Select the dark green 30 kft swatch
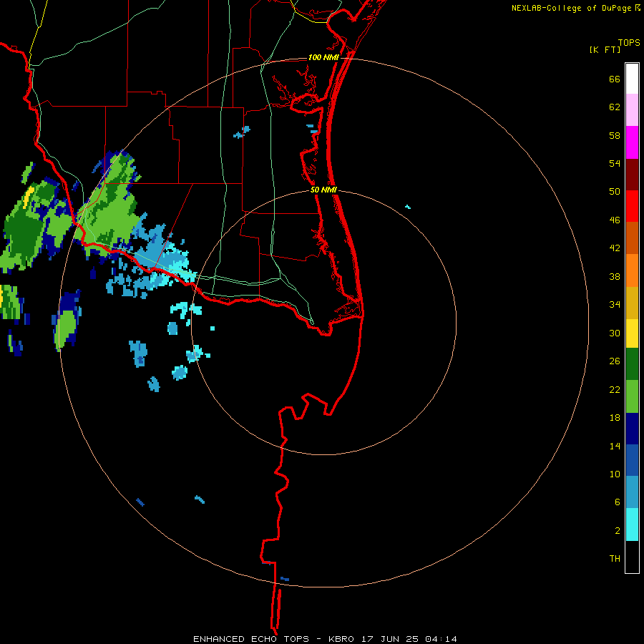This screenshot has width=644, height=644. (632, 364)
